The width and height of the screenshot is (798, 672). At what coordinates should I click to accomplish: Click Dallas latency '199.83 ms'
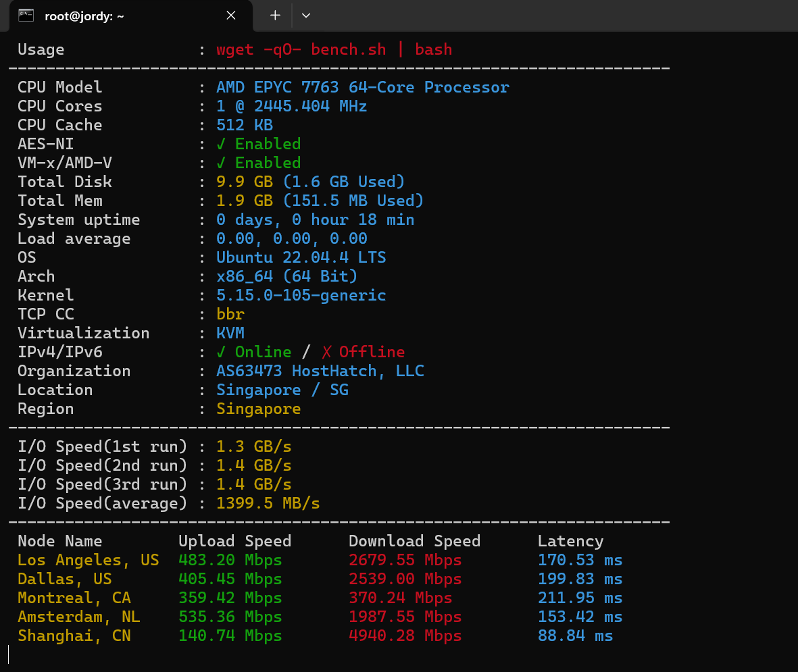point(580,579)
